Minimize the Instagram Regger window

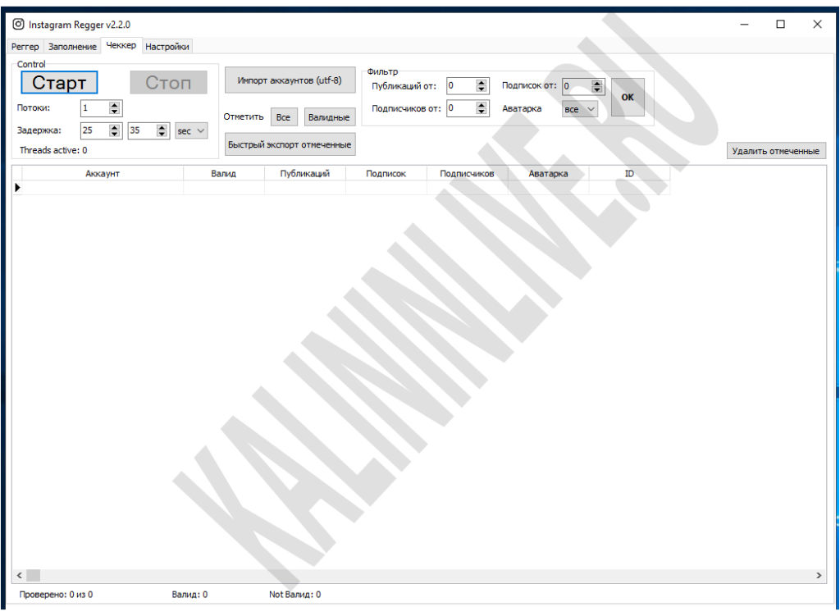[744, 24]
